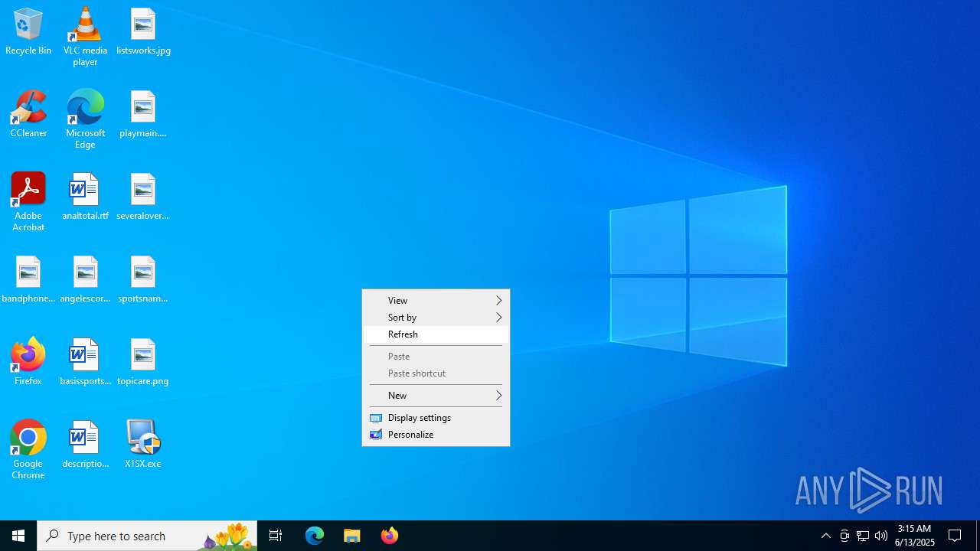This screenshot has width=980, height=551.
Task: Select the basissports Word document icon
Action: pos(85,361)
